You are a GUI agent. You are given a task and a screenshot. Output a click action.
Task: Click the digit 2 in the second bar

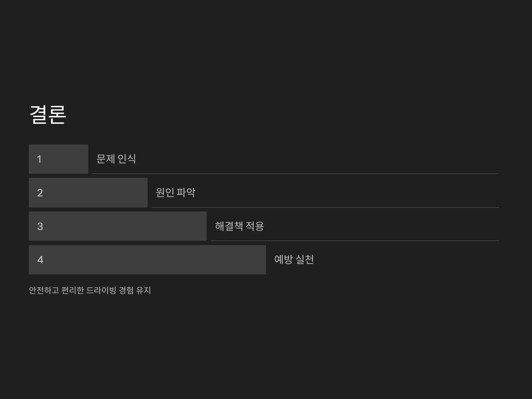(x=40, y=193)
